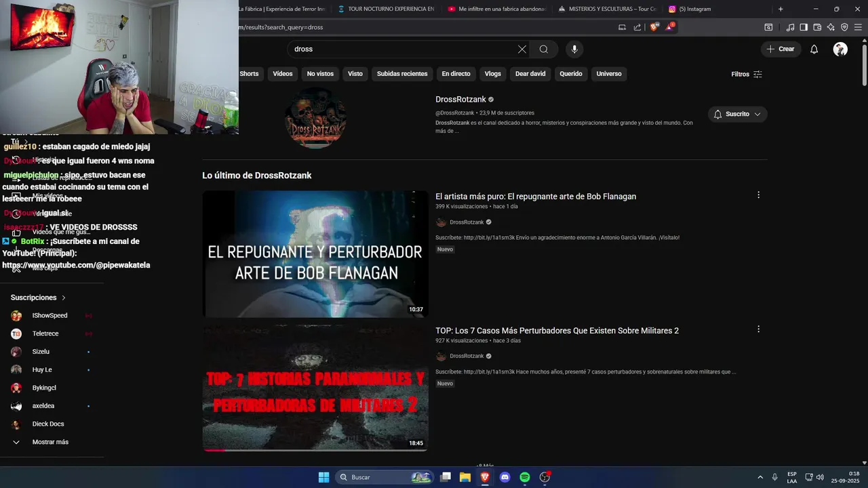868x488 pixels.
Task: Click the Teletrece subscription avatar
Action: tap(16, 333)
